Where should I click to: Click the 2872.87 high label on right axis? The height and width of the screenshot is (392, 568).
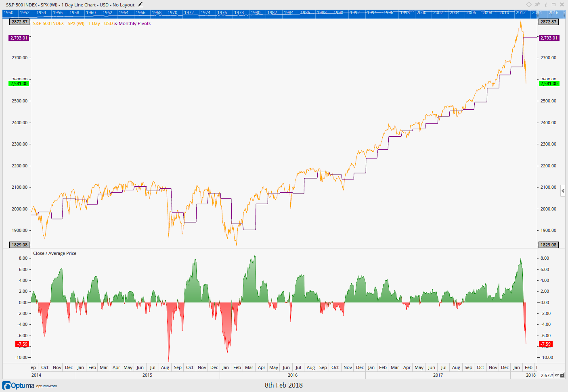click(x=549, y=22)
